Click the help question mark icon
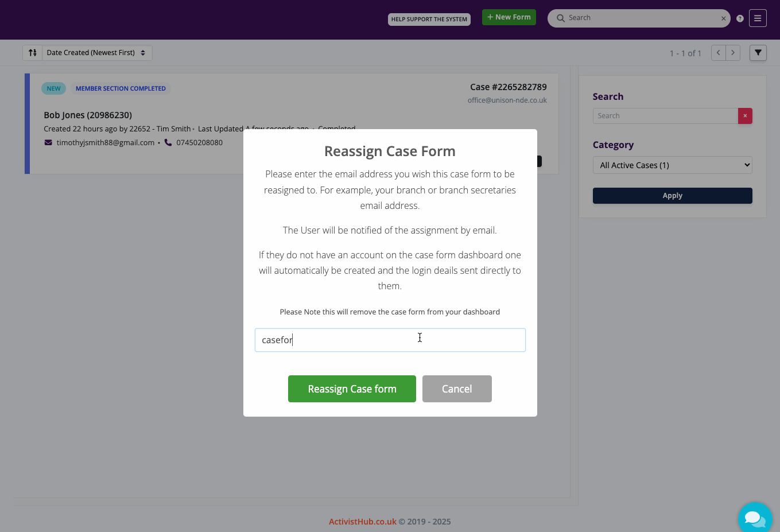 740,18
